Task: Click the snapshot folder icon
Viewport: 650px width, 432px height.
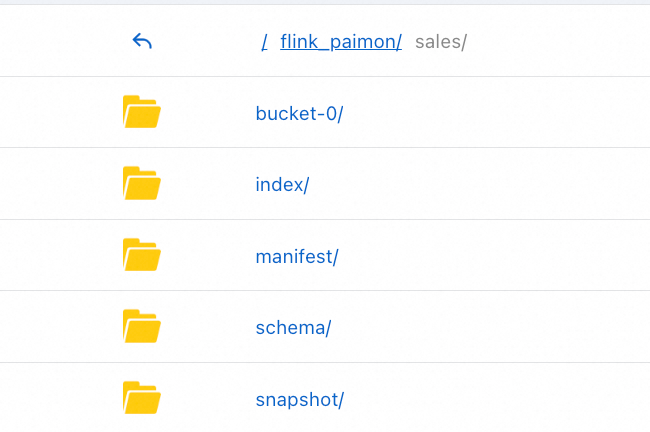Action: 141,399
